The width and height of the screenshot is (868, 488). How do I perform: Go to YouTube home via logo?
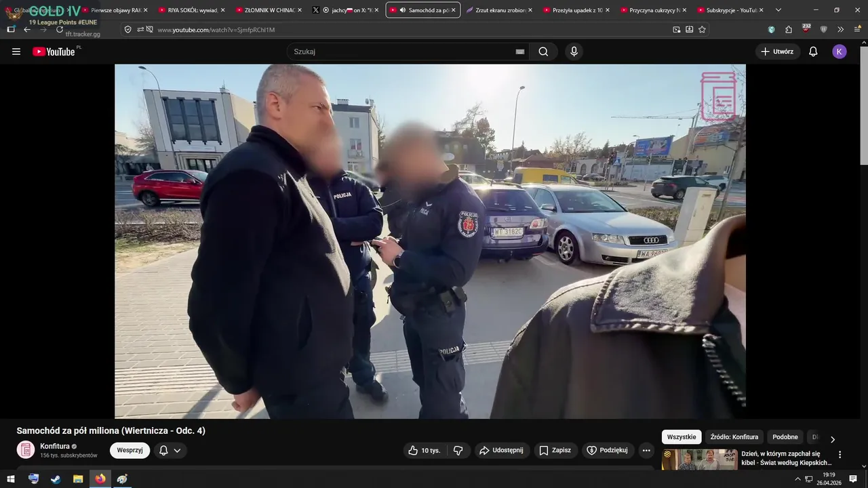[54, 52]
